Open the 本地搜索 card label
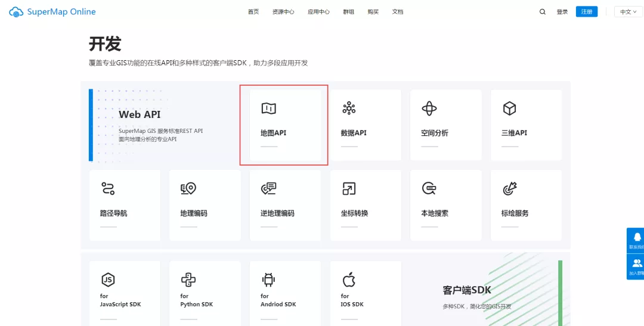The image size is (644, 326). click(x=435, y=213)
